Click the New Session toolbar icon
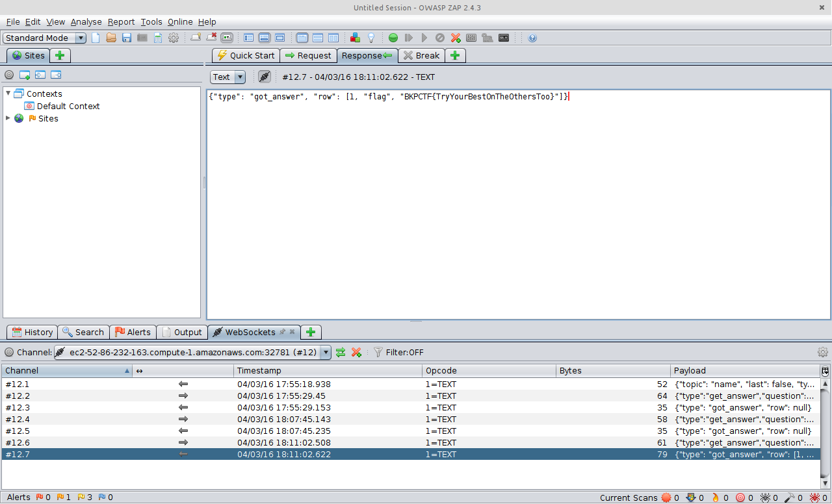This screenshot has height=504, width=832. [x=96, y=38]
